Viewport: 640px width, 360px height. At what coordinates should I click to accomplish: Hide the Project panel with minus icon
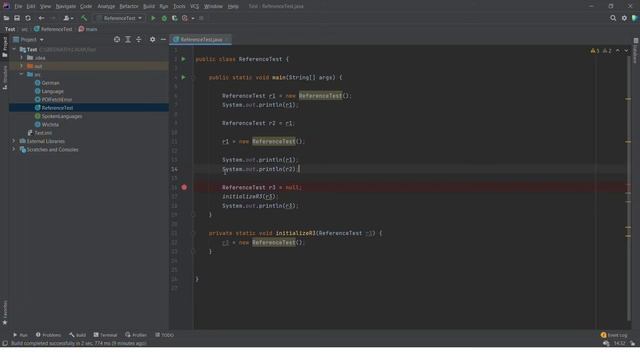(163, 39)
